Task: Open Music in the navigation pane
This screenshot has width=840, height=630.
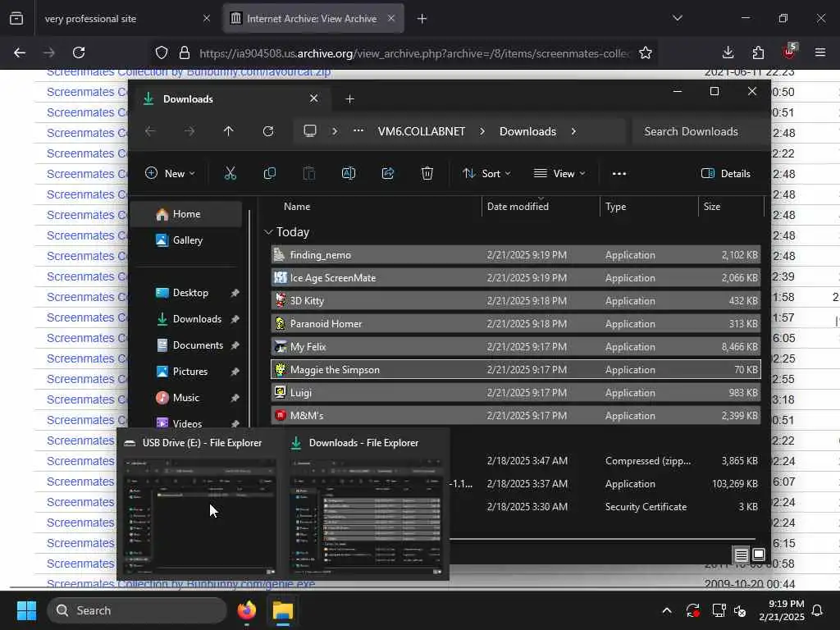Action: [185, 398]
